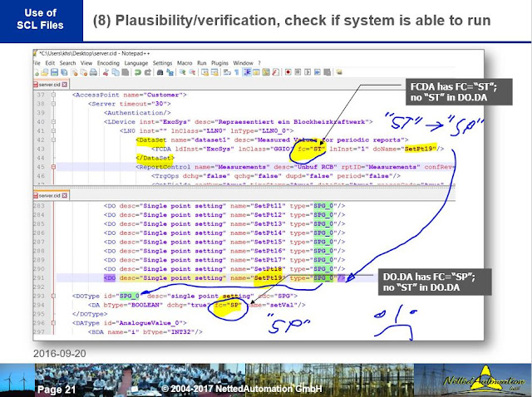Open the Function List toolbar icon
532x397 pixels.
(275, 72)
